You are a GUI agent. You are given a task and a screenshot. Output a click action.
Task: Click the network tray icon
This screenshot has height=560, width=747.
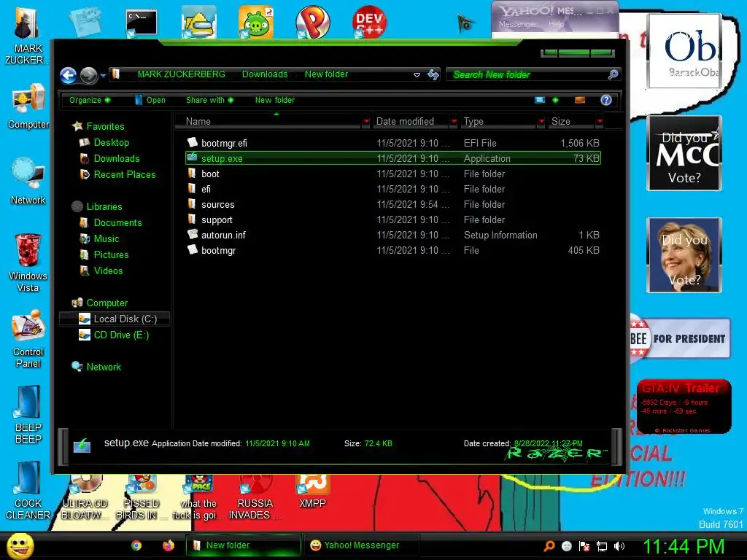point(602,546)
